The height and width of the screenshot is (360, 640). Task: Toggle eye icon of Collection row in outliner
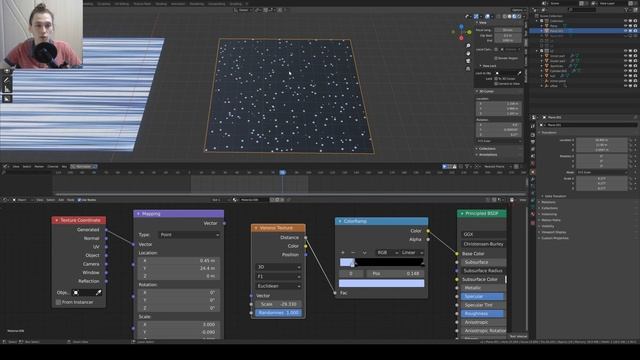coord(625,21)
